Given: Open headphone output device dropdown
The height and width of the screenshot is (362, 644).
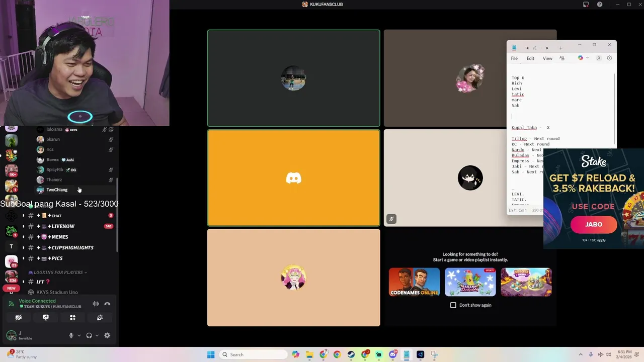Looking at the screenshot, I should pyautogui.click(x=97, y=335).
